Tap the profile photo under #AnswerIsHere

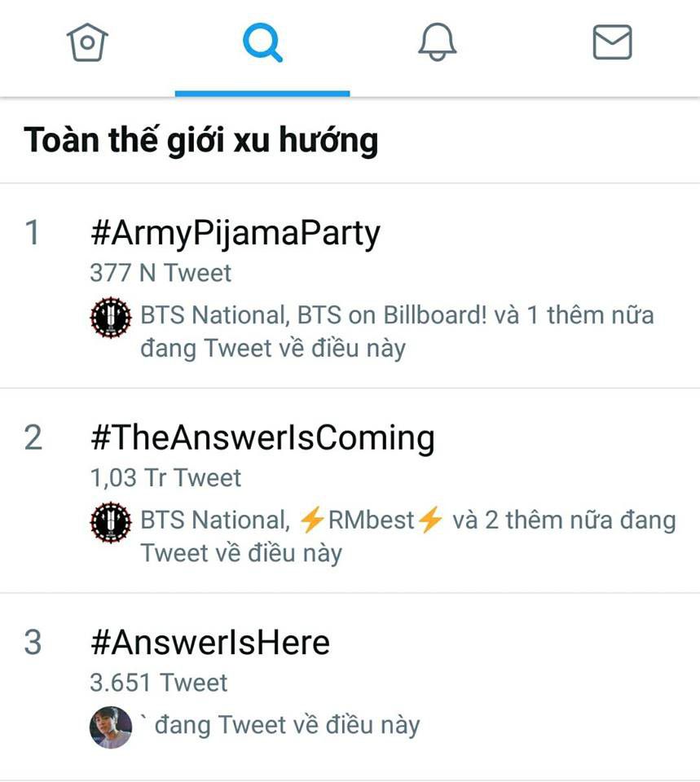click(x=111, y=727)
